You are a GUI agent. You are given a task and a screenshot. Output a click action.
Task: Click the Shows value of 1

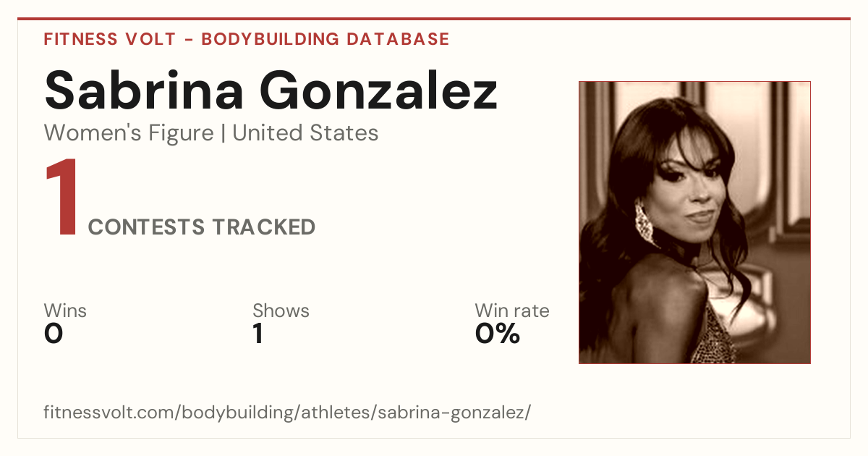coord(258,334)
